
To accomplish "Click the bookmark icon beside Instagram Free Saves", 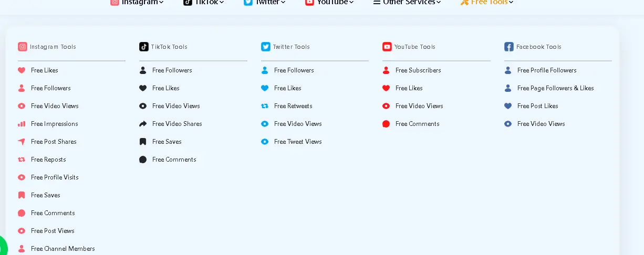I will [22, 195].
